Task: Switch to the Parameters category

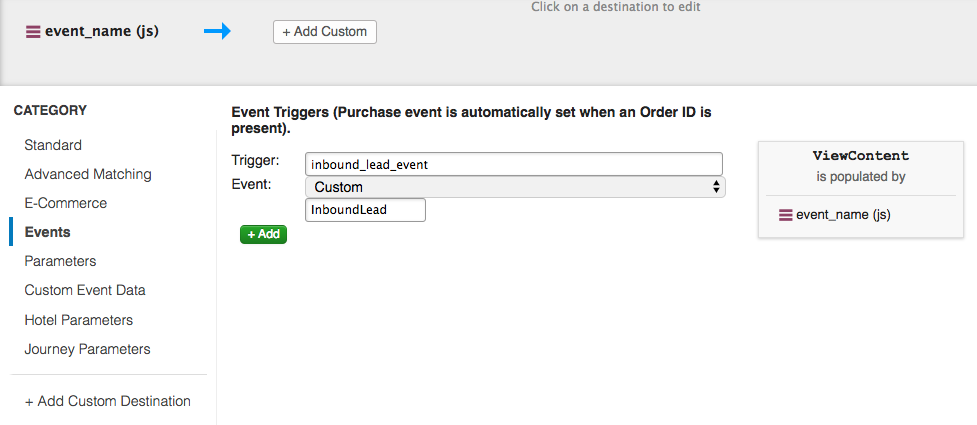Action: (x=60, y=261)
